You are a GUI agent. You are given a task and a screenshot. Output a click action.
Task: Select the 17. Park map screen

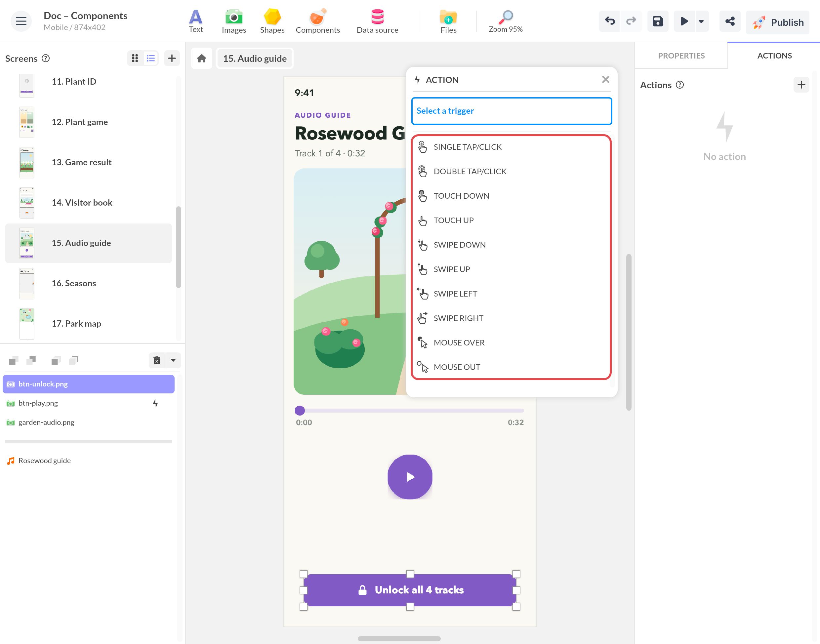coord(89,324)
